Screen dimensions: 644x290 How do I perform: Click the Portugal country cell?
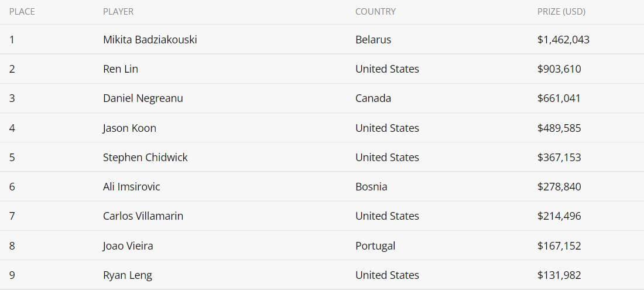375,245
